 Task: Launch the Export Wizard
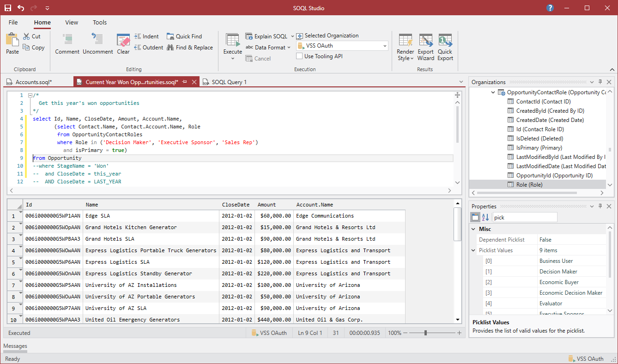[x=425, y=47]
